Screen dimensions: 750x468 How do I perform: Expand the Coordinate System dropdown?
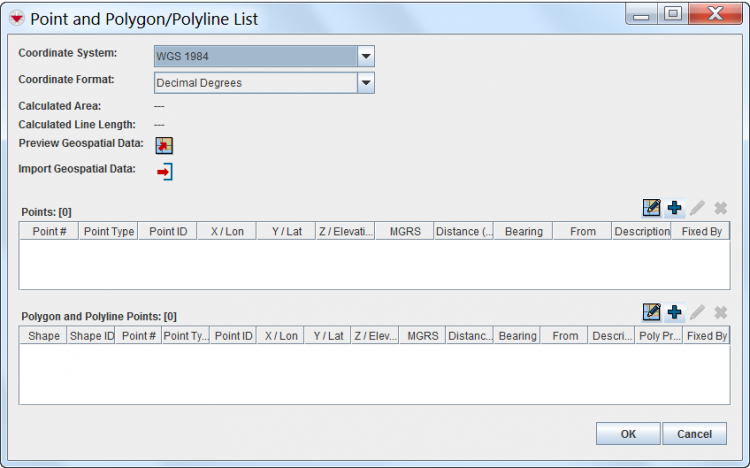pos(366,56)
